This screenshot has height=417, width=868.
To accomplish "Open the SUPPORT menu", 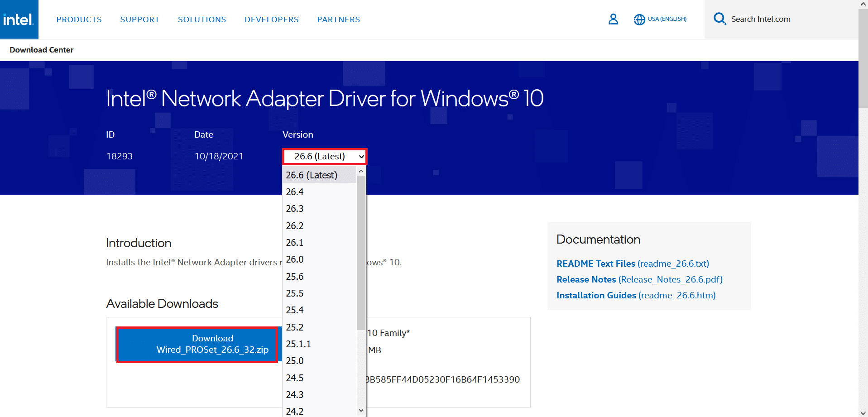I will click(139, 19).
